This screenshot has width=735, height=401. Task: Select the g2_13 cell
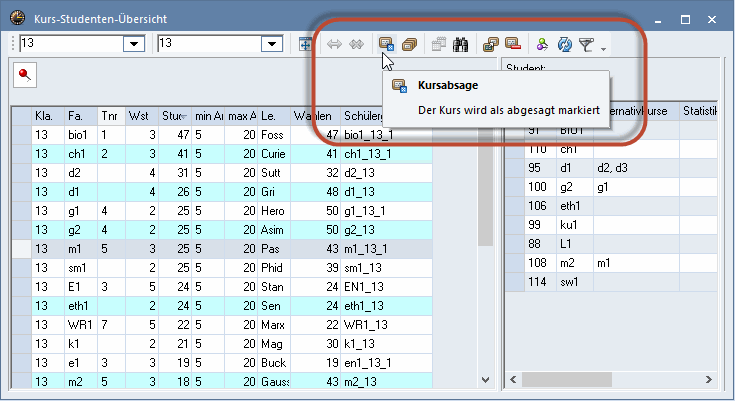coord(386,230)
